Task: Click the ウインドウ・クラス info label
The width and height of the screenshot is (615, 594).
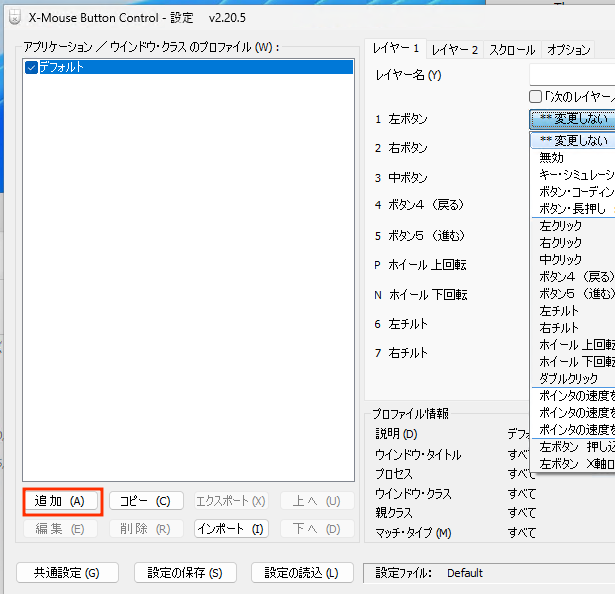Action: (413, 494)
